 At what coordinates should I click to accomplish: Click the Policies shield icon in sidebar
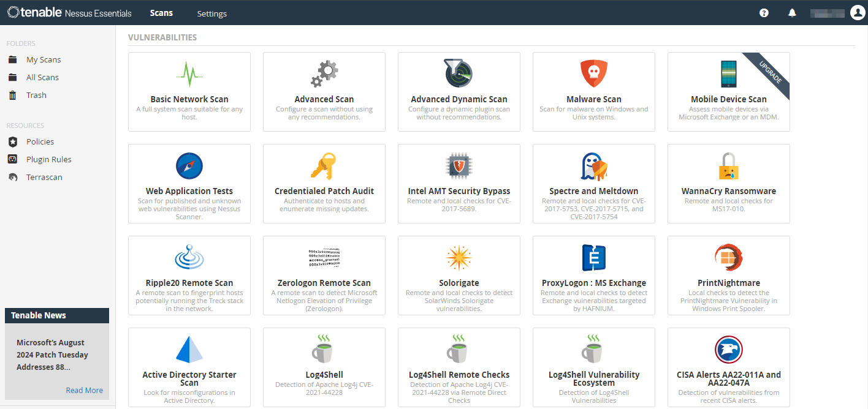[x=13, y=141]
